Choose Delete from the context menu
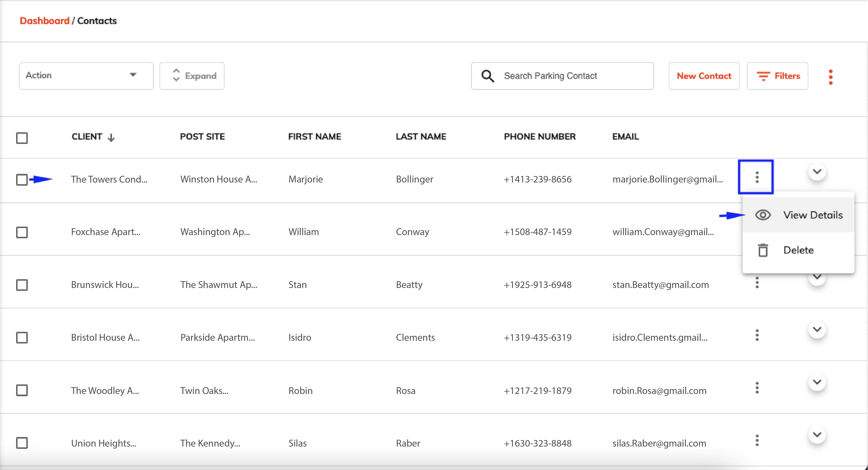This screenshot has width=868, height=470. [799, 250]
